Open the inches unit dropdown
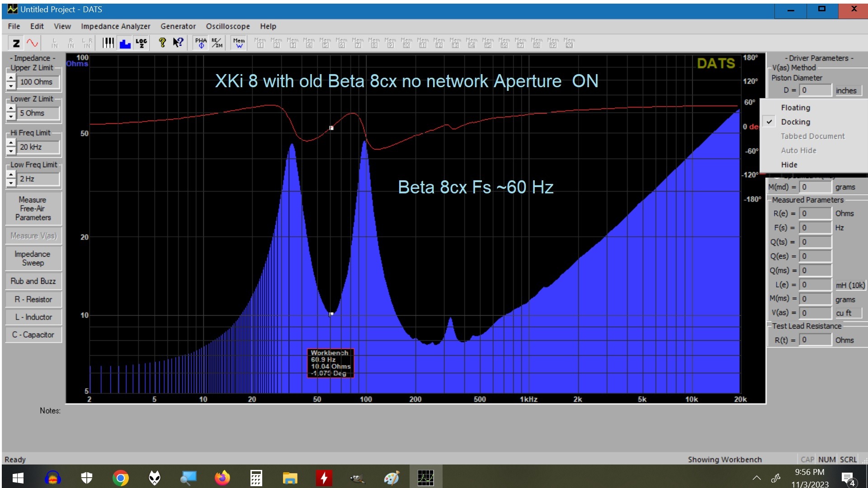The width and height of the screenshot is (868, 488). tap(848, 90)
